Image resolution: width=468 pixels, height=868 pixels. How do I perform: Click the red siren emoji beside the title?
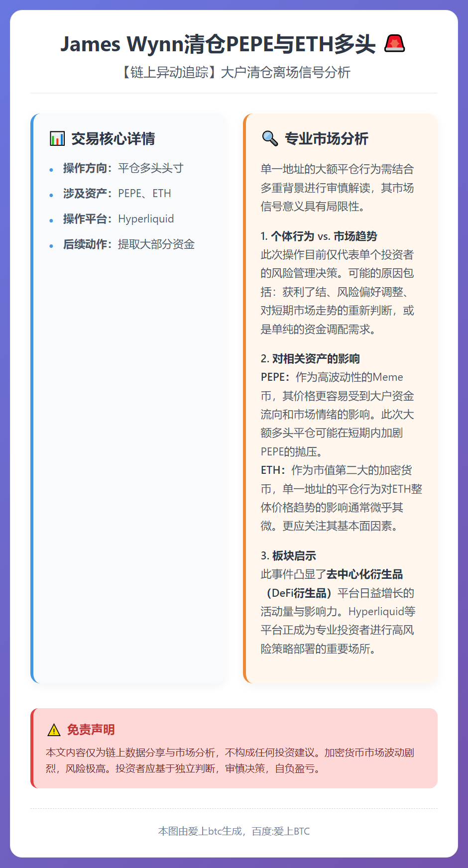395,44
